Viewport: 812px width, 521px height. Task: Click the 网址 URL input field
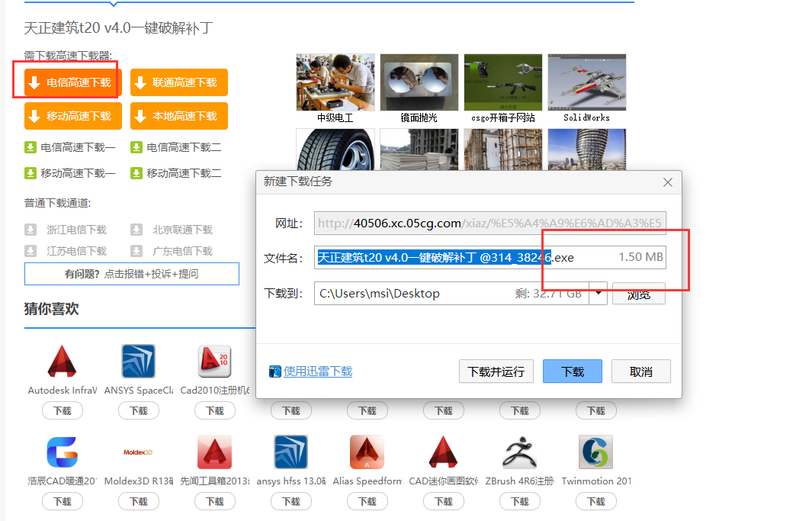click(490, 224)
